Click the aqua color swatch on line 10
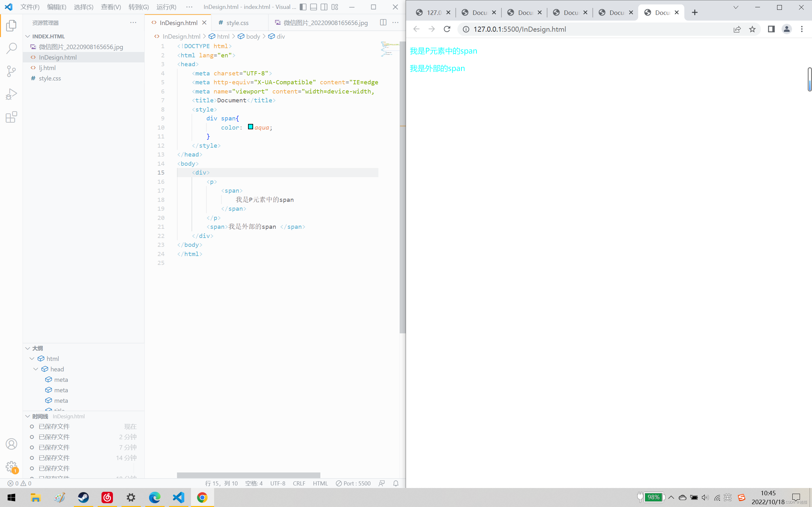This screenshot has width=812, height=507. click(x=251, y=127)
